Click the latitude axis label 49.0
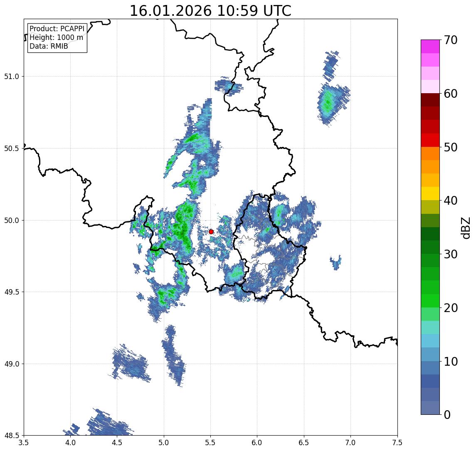The image size is (476, 451). tap(12, 364)
